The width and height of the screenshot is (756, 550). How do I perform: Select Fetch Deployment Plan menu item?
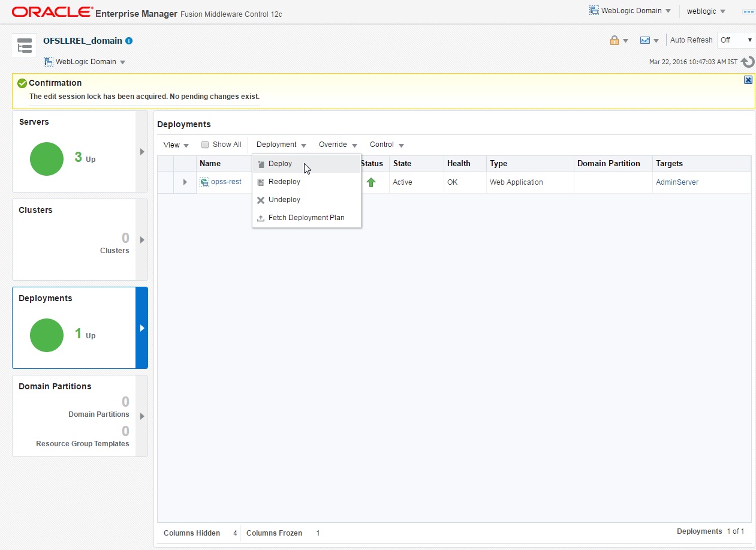[306, 218]
